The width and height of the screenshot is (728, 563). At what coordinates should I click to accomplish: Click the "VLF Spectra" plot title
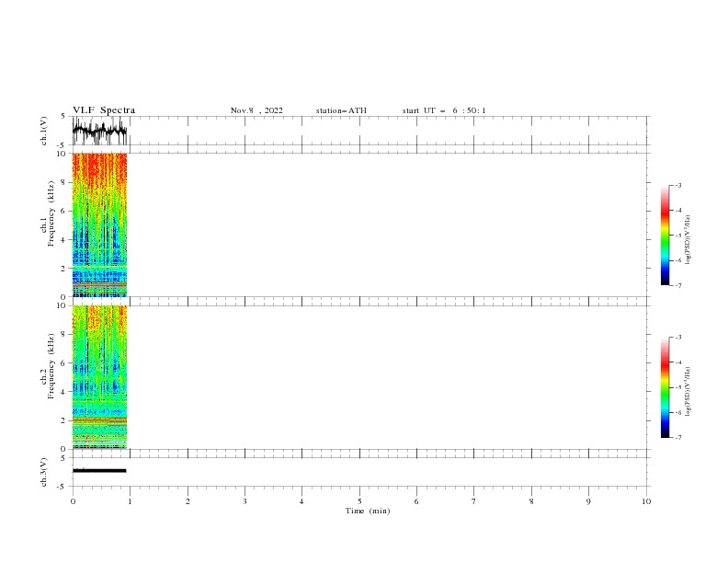104,110
